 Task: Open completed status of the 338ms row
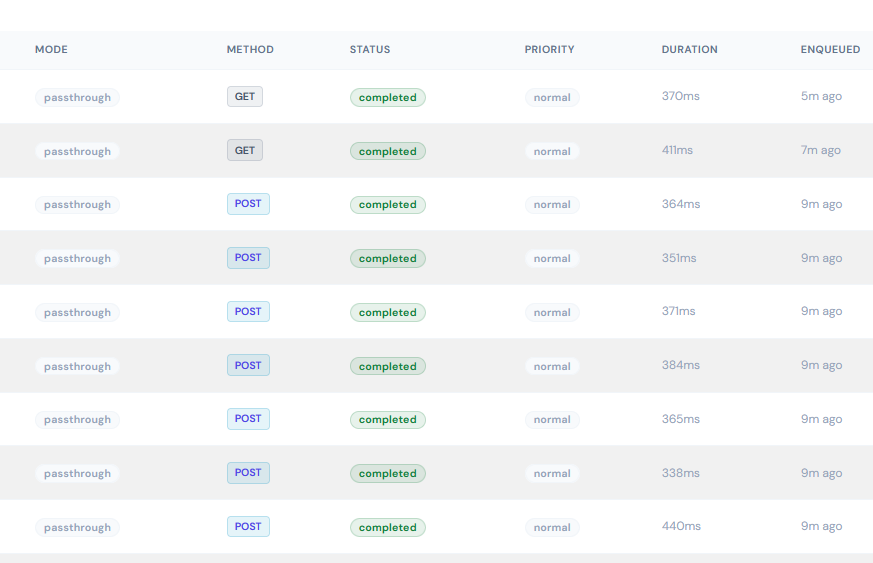388,473
